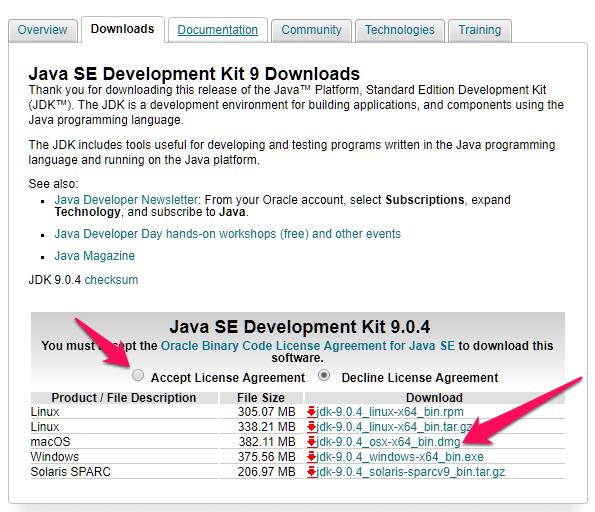Screen dimensions: 595x512
Task: Click the red download arrow beside linux-x64_bin.tar.gz
Action: (312, 427)
